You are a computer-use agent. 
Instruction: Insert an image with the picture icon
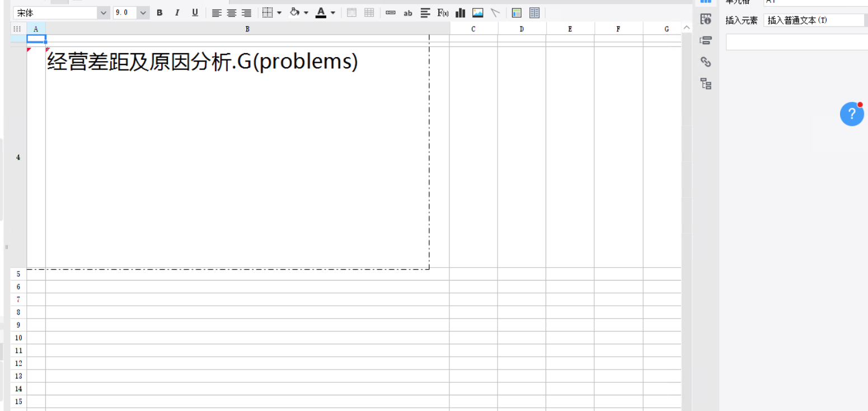[478, 13]
